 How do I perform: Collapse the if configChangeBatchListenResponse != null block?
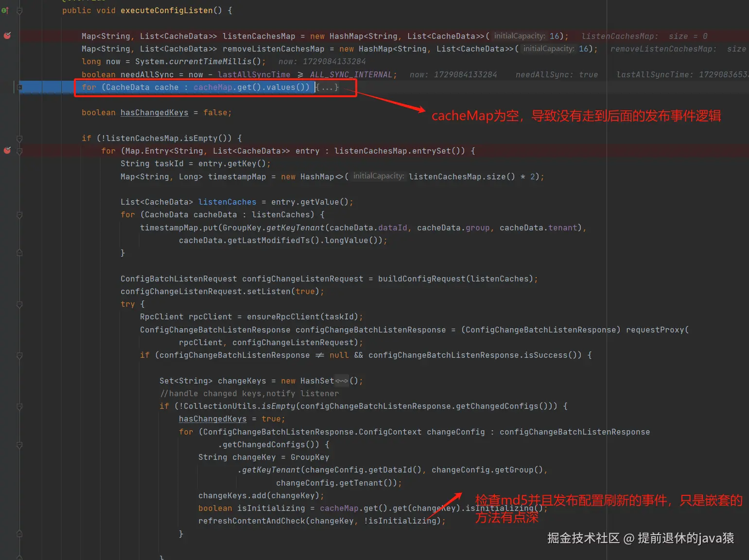[19, 355]
